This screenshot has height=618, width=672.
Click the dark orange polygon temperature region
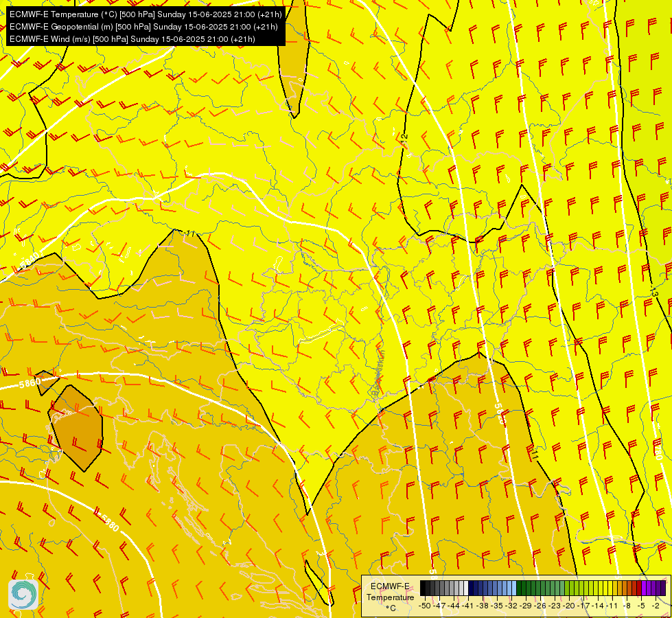(78, 428)
